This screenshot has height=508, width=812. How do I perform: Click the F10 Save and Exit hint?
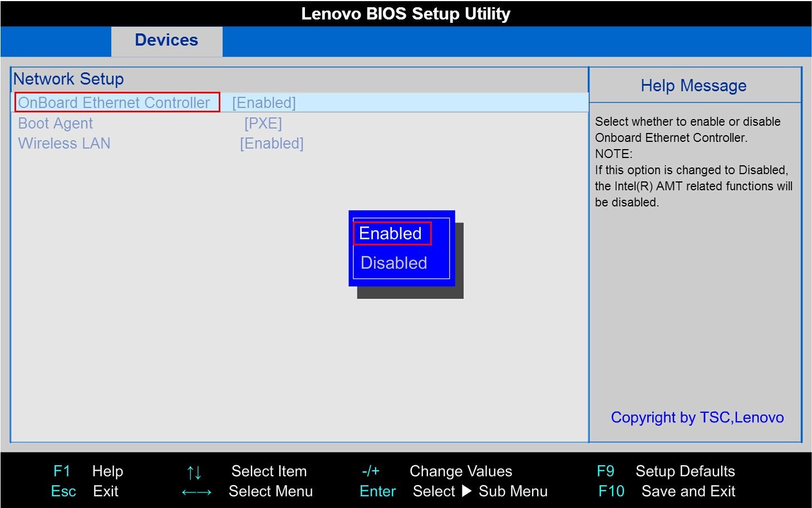tap(667, 491)
